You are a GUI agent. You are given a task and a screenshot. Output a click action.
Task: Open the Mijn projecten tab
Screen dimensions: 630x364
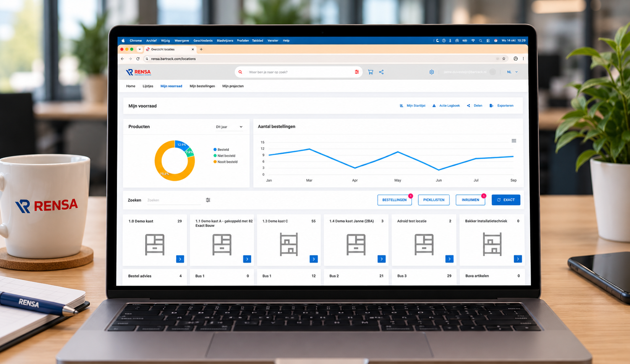(x=233, y=86)
